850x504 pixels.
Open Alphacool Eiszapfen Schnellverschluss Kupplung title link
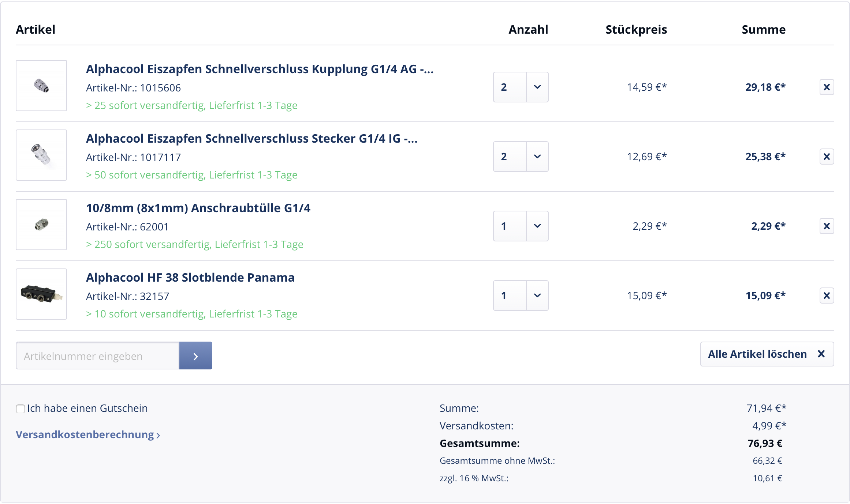[260, 69]
